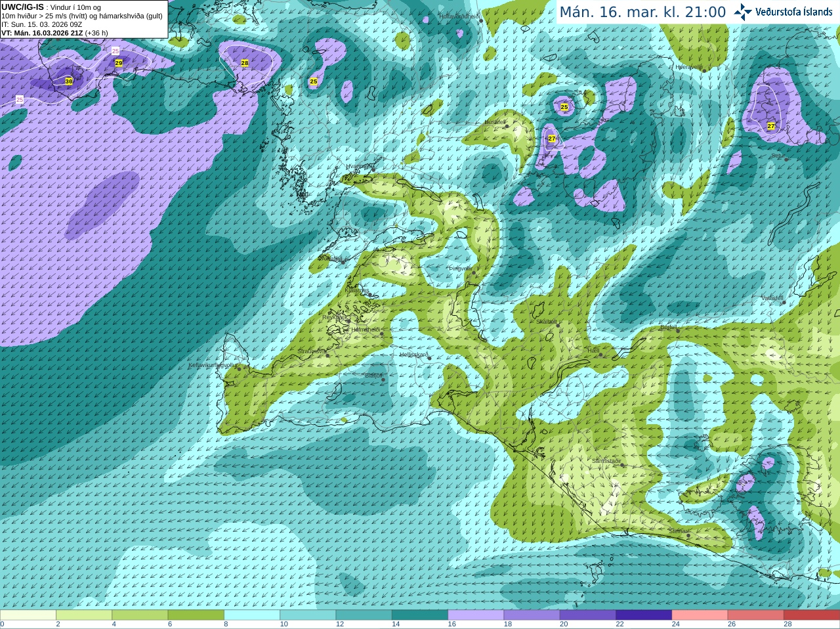Select the Steinar station

[688, 535]
